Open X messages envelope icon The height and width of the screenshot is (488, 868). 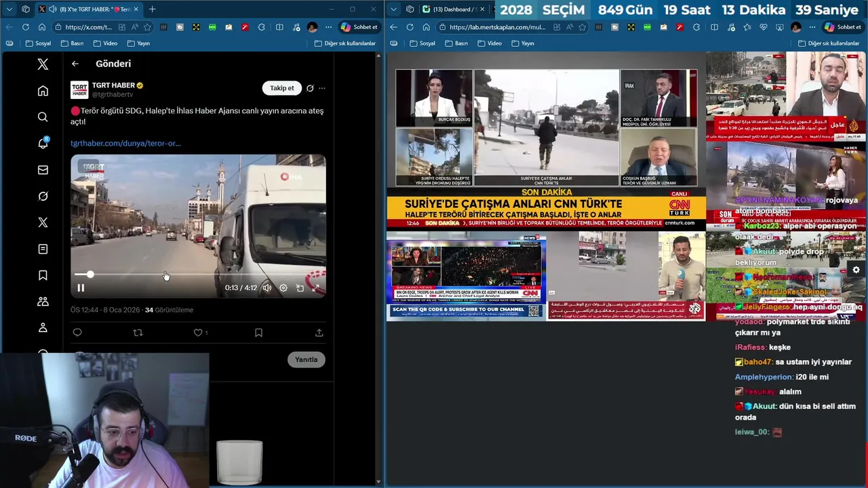click(43, 170)
